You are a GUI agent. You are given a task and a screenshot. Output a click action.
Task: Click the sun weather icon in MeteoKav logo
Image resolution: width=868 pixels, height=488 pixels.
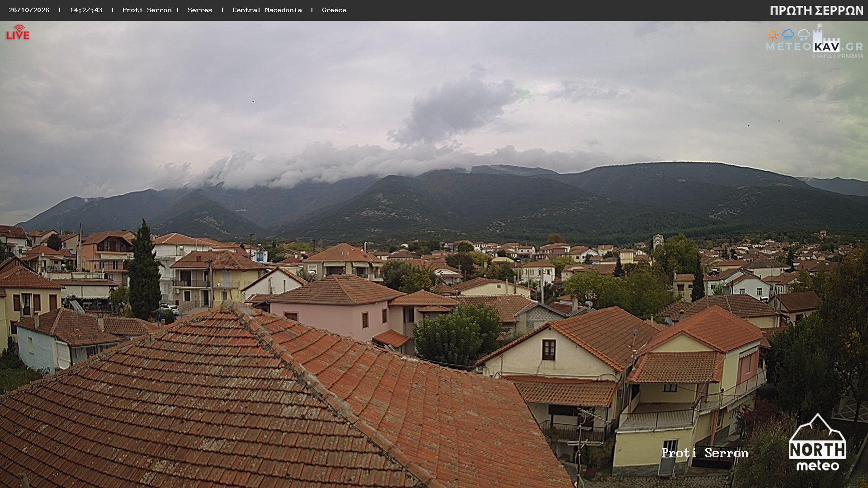point(773,34)
